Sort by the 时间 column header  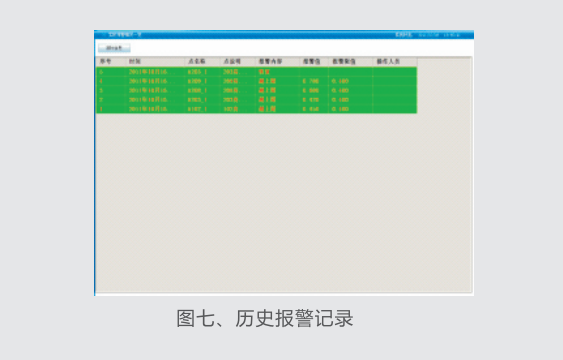point(155,62)
